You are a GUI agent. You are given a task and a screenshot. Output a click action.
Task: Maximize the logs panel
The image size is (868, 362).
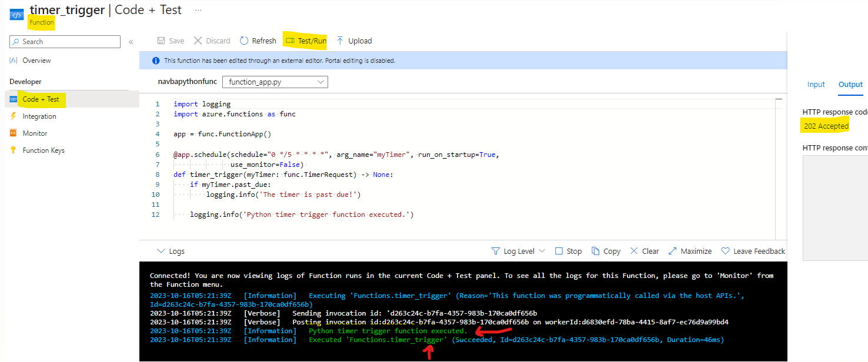[x=690, y=251]
